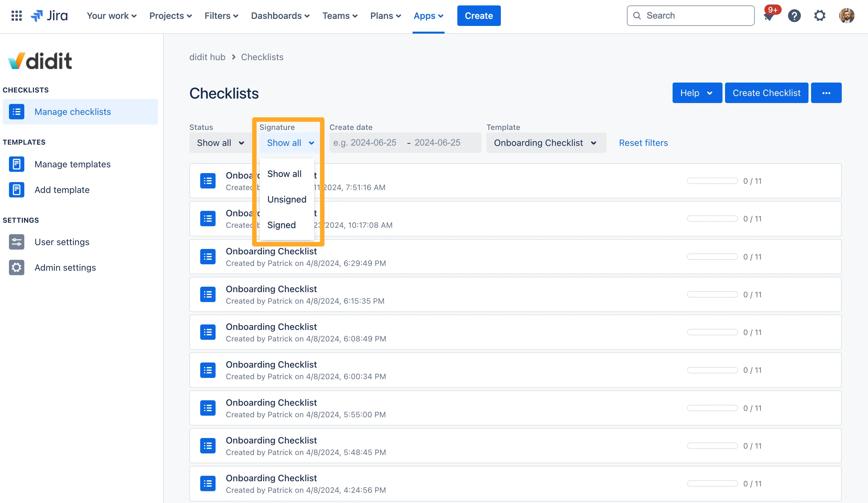The width and height of the screenshot is (868, 503).
Task: Open User settings in sidebar
Action: (x=80, y=242)
